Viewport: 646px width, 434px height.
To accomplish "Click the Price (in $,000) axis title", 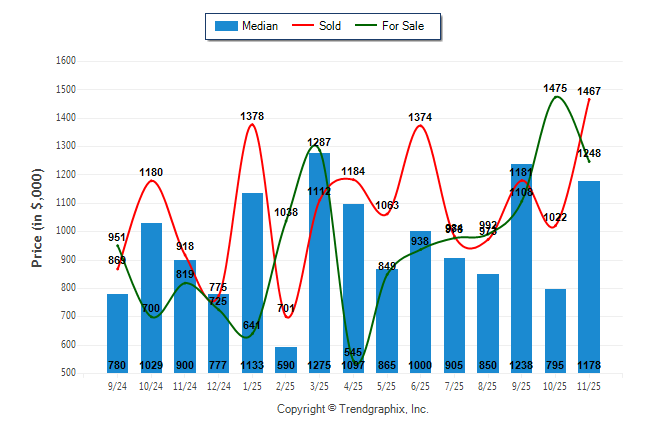I will [x=37, y=217].
